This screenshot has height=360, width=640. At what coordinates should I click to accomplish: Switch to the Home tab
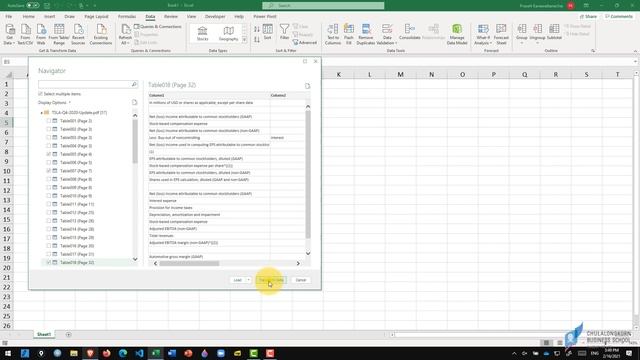(29, 16)
